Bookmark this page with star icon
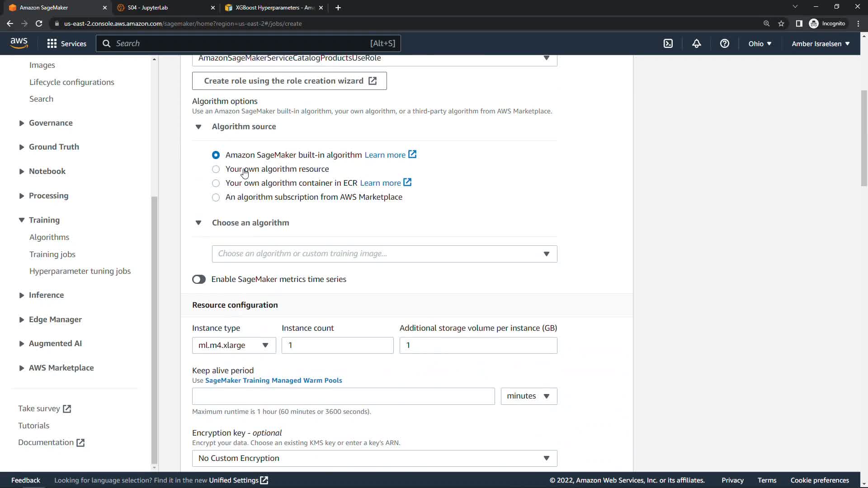Viewport: 868px width, 488px height. click(x=781, y=23)
